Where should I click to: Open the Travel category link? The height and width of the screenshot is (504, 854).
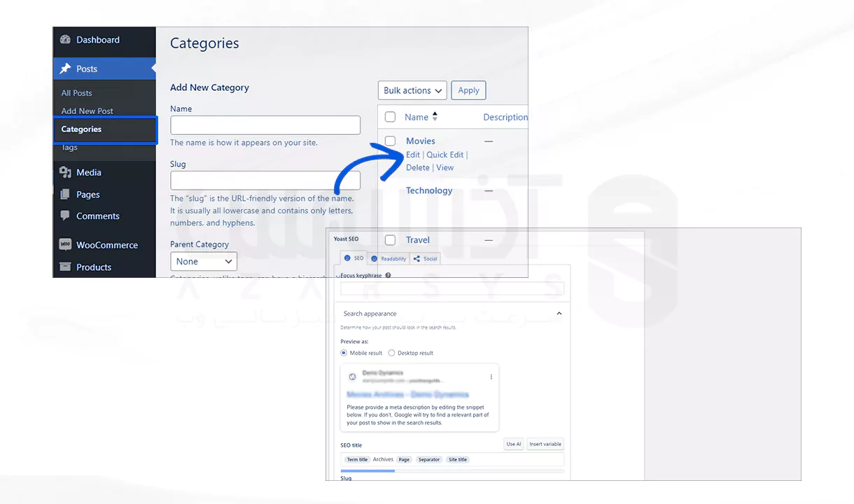click(418, 240)
